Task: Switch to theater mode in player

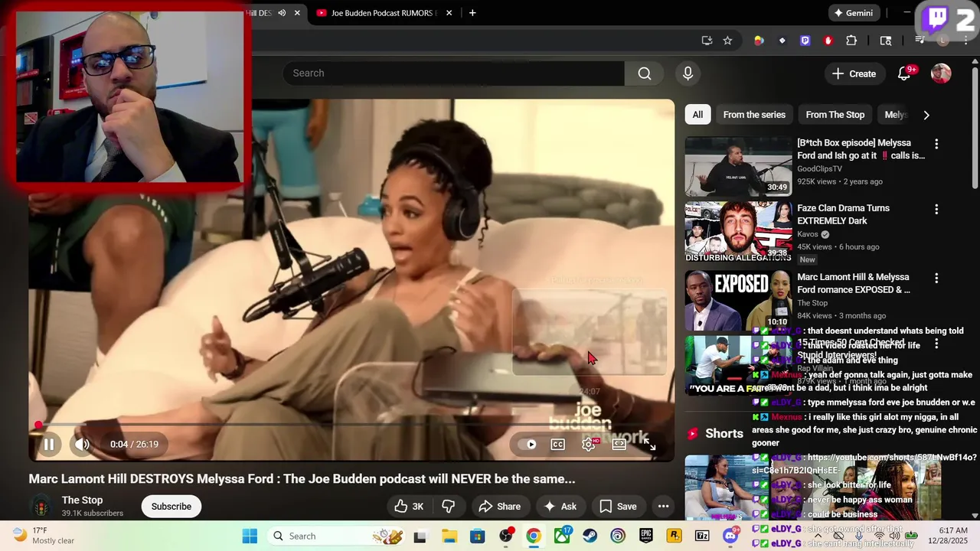Action: (x=619, y=444)
